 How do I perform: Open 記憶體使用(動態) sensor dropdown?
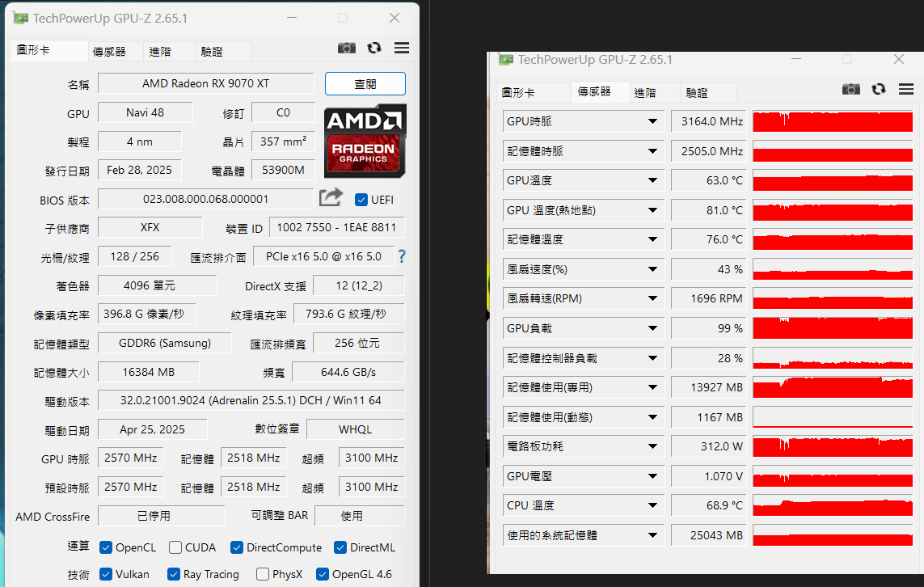(x=652, y=417)
